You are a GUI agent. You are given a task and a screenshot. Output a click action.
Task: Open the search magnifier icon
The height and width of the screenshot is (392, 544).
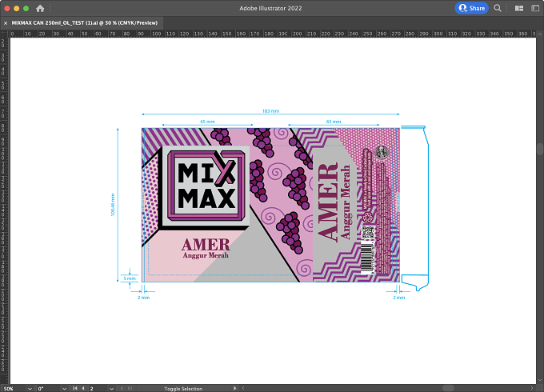pyautogui.click(x=498, y=8)
